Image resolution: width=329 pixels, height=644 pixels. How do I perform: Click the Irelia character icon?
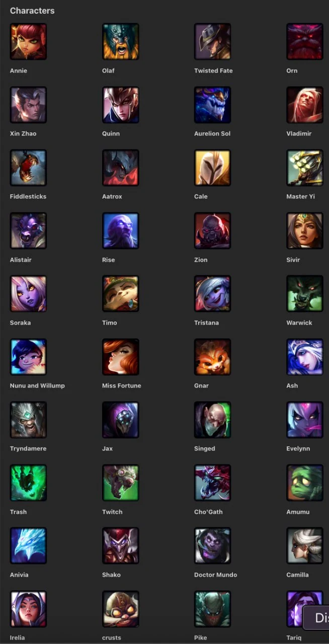28,609
